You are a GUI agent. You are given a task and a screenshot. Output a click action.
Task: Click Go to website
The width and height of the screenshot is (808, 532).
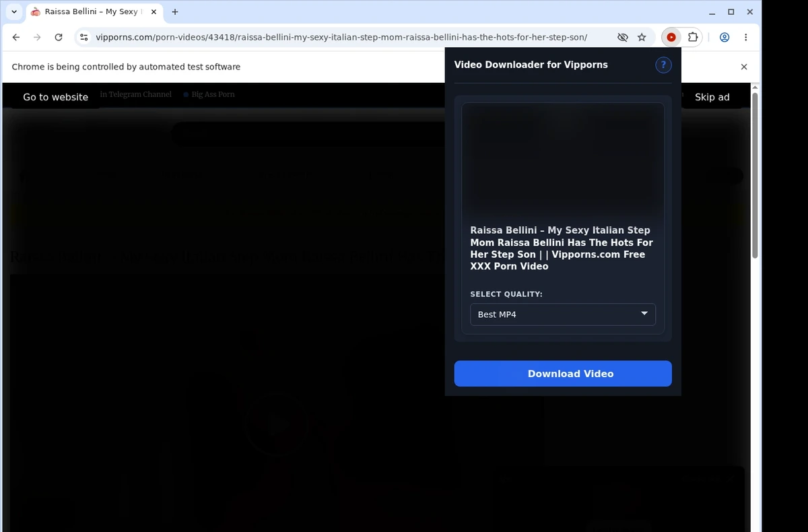56,97
